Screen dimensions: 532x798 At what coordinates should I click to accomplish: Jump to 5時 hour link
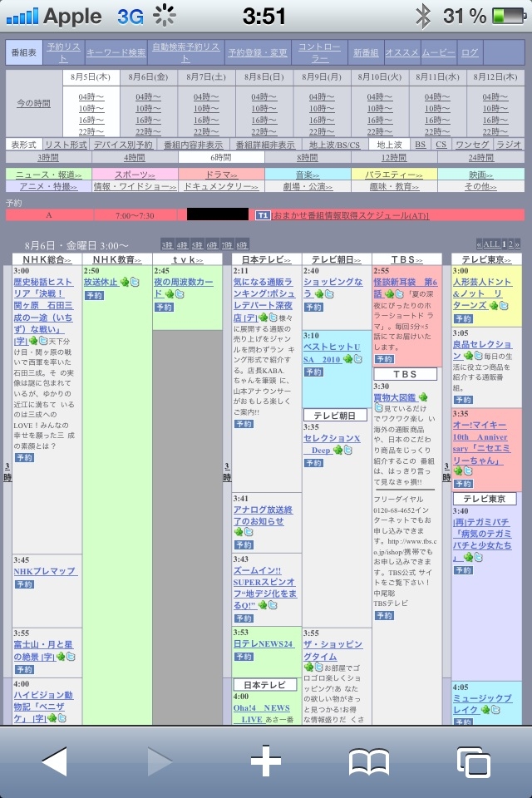coord(197,245)
